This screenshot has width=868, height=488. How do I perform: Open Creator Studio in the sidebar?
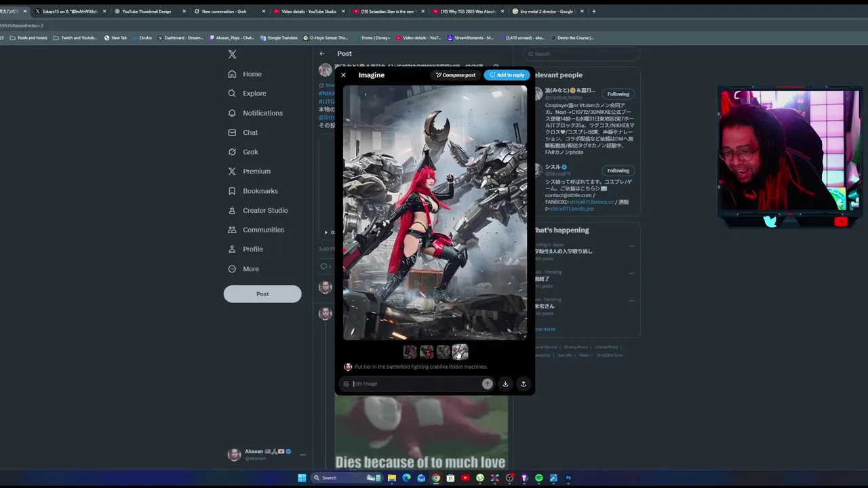pyautogui.click(x=258, y=211)
